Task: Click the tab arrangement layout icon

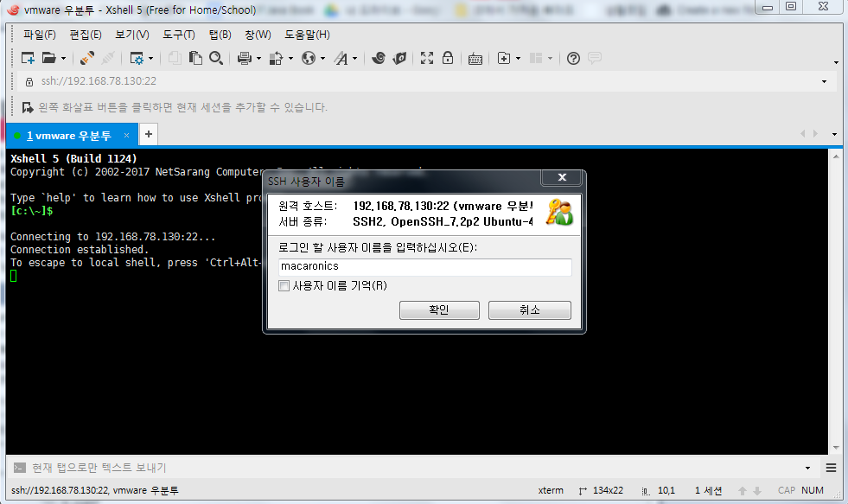Action: coord(536,58)
